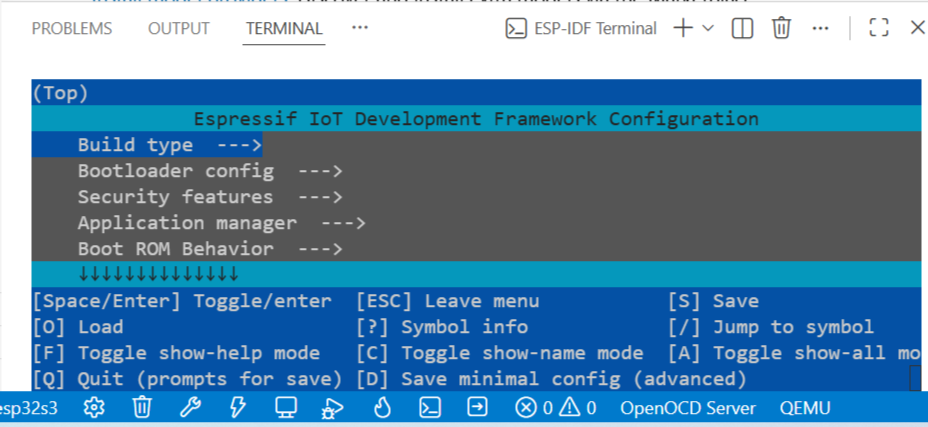Viewport: 928px width, 427px height.
Task: Split the terminal panel
Action: point(742,28)
